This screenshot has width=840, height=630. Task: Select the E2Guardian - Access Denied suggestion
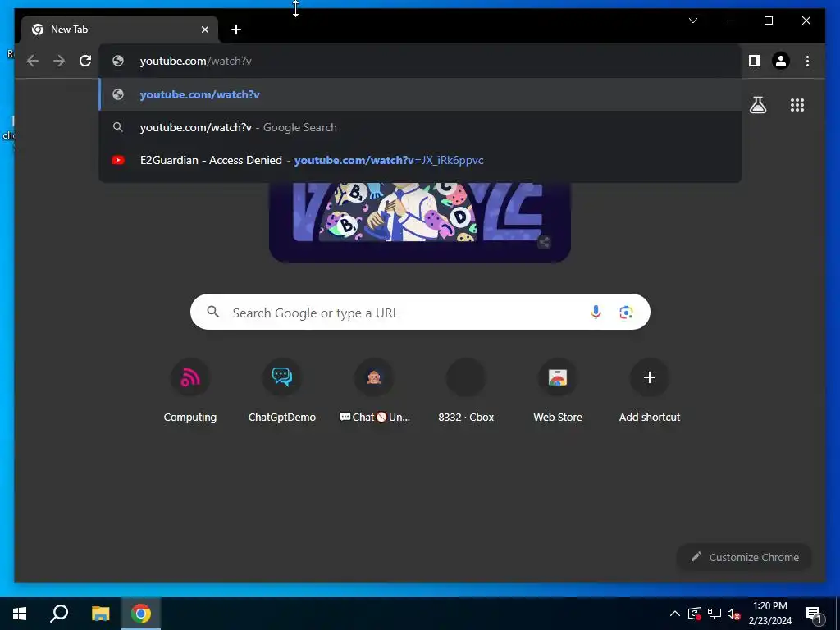pyautogui.click(x=420, y=160)
